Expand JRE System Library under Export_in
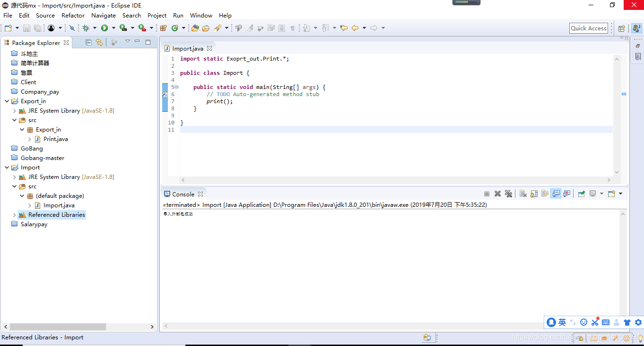644x346 pixels. click(14, 111)
